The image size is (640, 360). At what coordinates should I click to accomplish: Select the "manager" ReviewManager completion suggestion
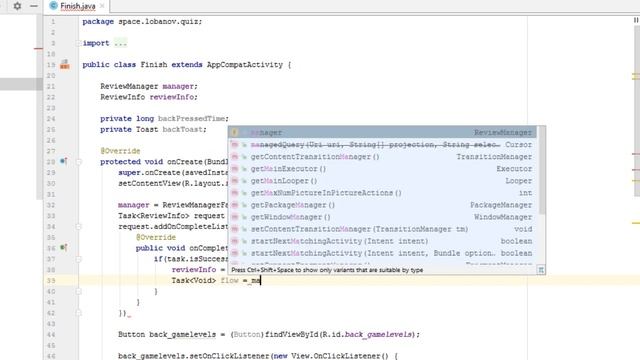(382, 132)
